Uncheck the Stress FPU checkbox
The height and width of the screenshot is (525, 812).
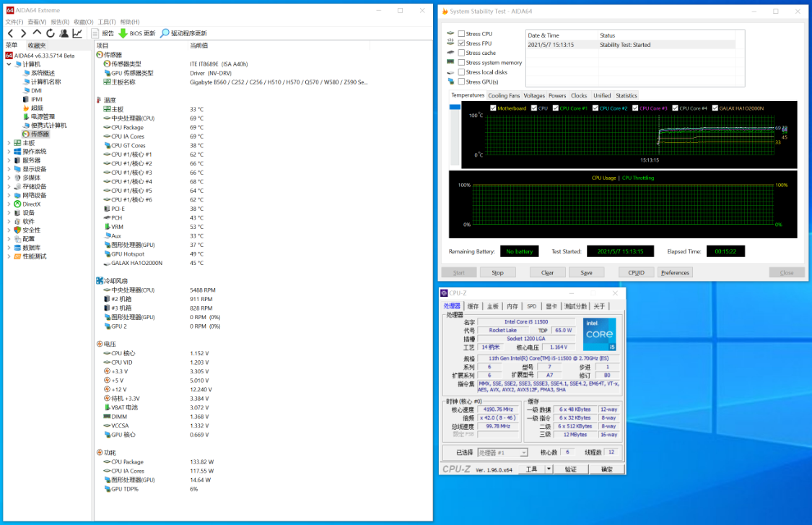[461, 43]
